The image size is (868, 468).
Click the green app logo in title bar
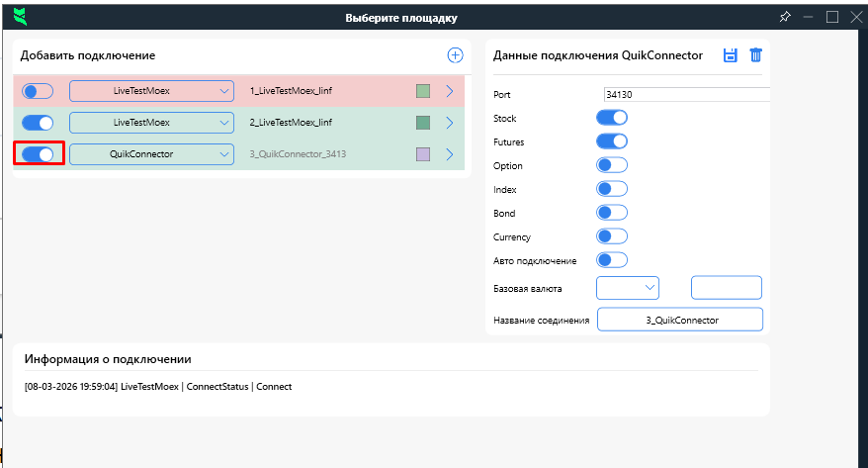20,17
